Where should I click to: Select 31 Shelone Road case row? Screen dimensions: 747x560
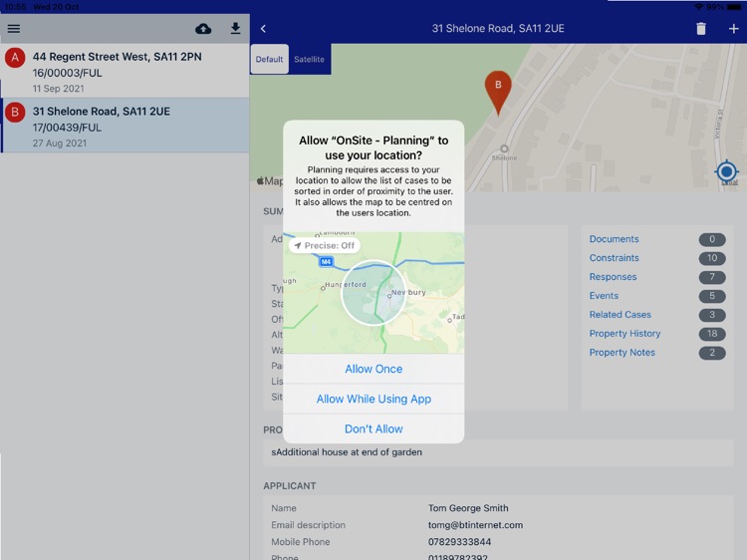coord(124,126)
